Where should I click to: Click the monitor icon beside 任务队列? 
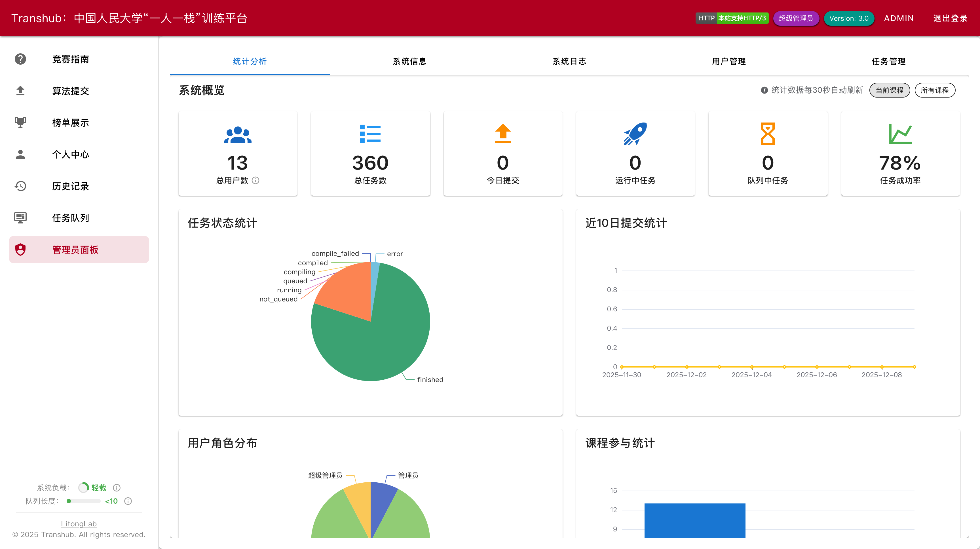(x=20, y=218)
